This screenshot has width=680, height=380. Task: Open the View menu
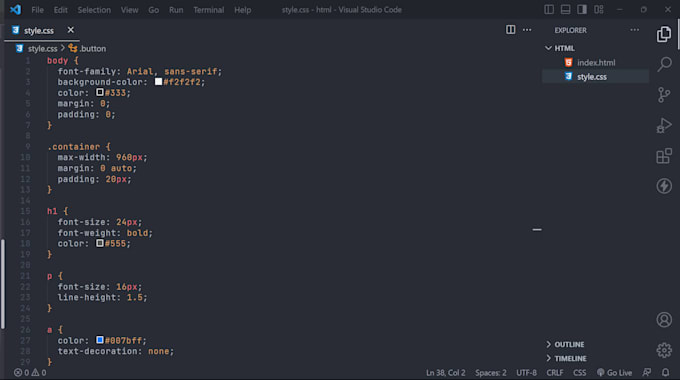pyautogui.click(x=129, y=10)
